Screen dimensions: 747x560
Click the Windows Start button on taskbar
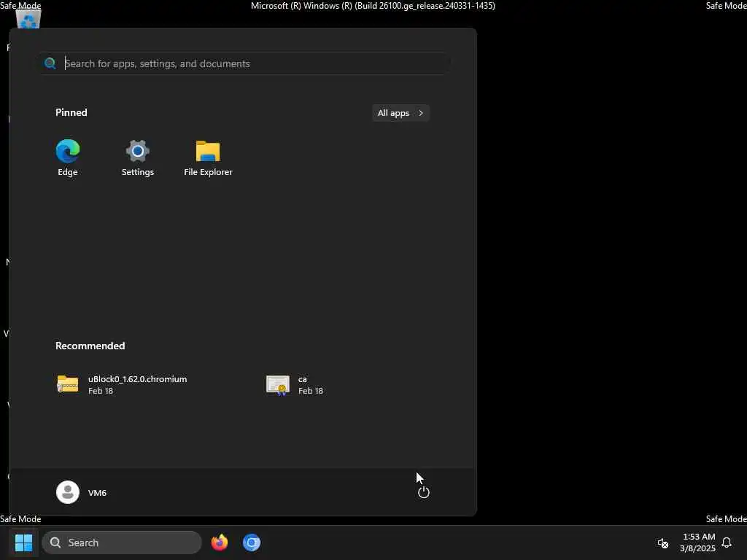[24, 542]
